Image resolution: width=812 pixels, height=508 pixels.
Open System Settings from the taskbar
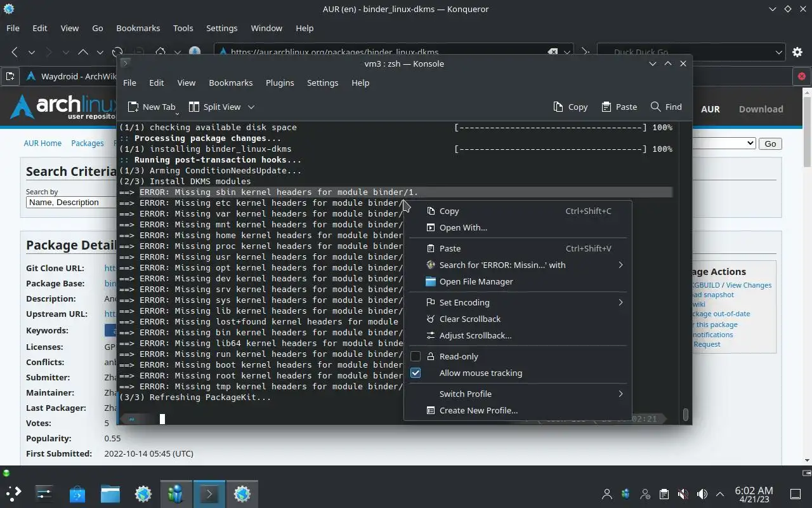pos(44,493)
